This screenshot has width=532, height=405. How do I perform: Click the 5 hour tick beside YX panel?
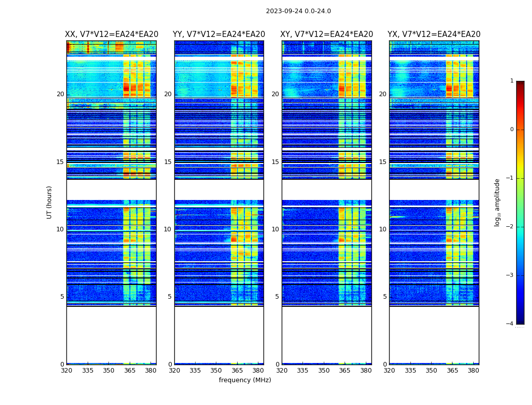click(385, 297)
